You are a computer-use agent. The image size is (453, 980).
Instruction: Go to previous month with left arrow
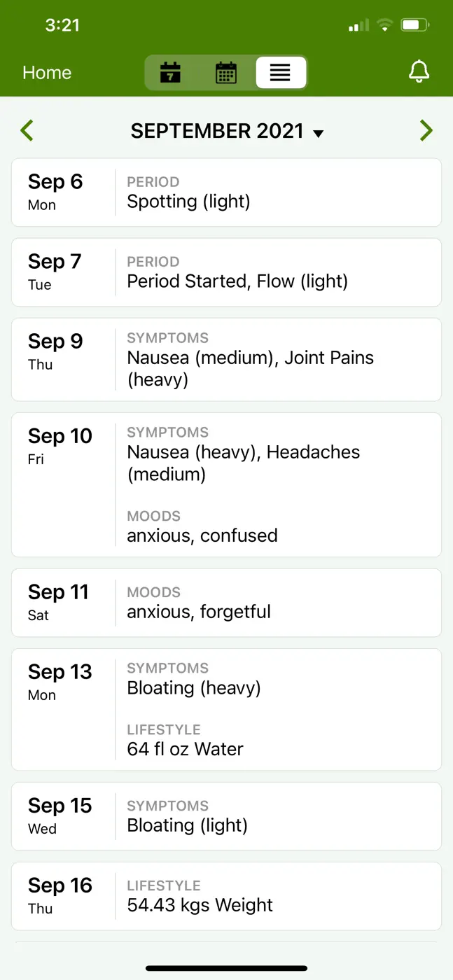tap(27, 130)
